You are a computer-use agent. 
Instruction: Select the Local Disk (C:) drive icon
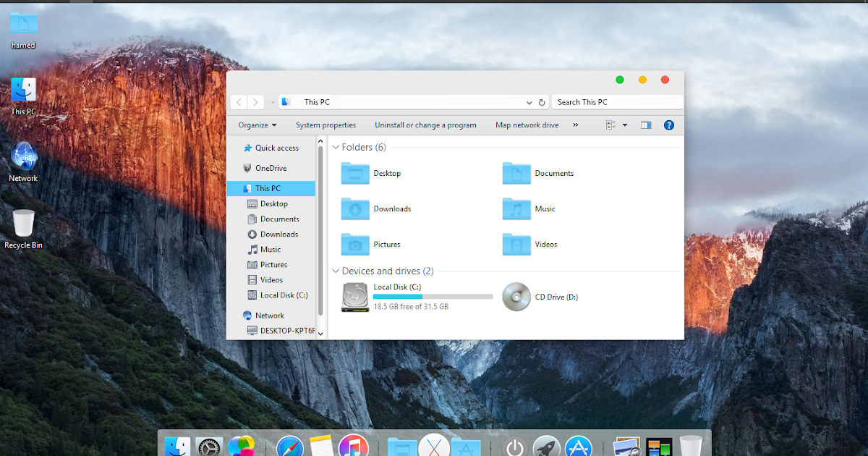point(355,297)
